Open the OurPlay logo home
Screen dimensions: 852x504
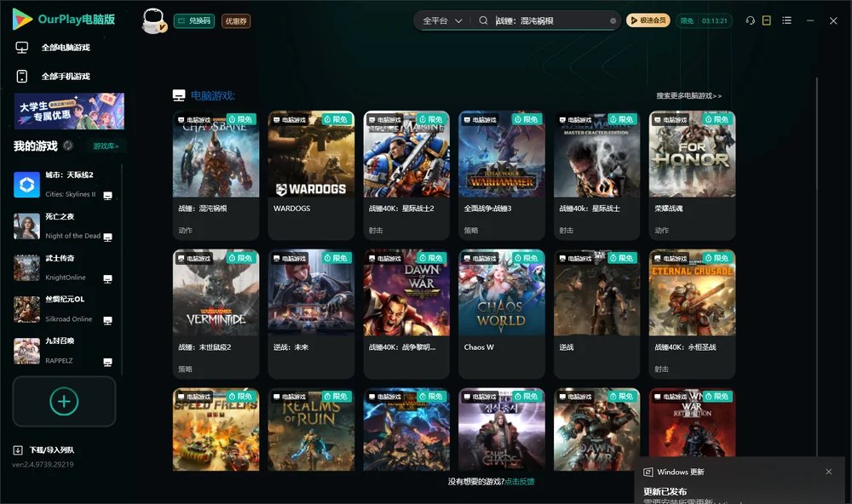[x=64, y=19]
